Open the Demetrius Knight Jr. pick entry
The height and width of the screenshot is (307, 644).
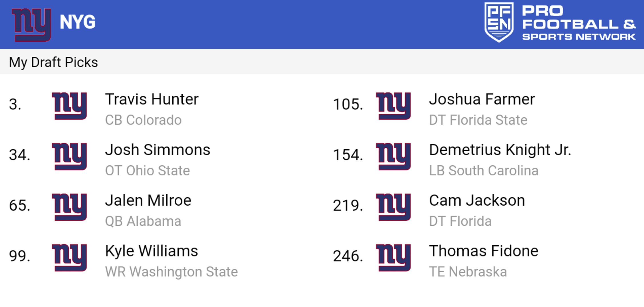pyautogui.click(x=500, y=150)
